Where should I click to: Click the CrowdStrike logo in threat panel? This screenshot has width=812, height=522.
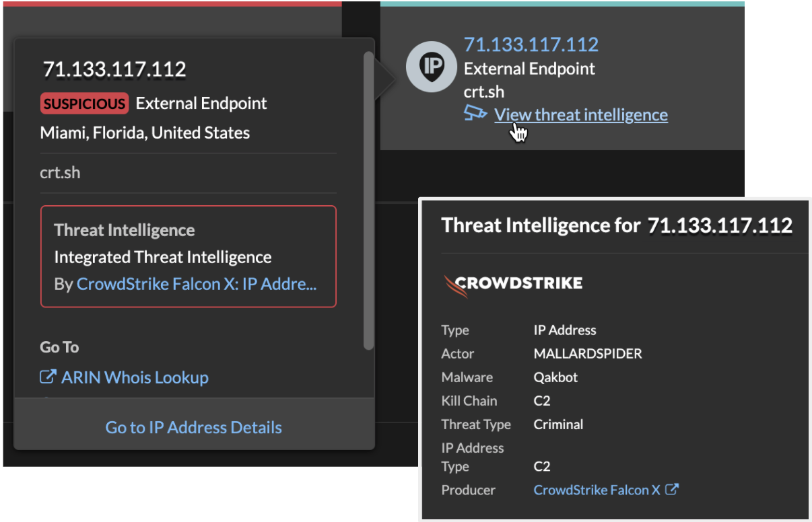(x=512, y=285)
